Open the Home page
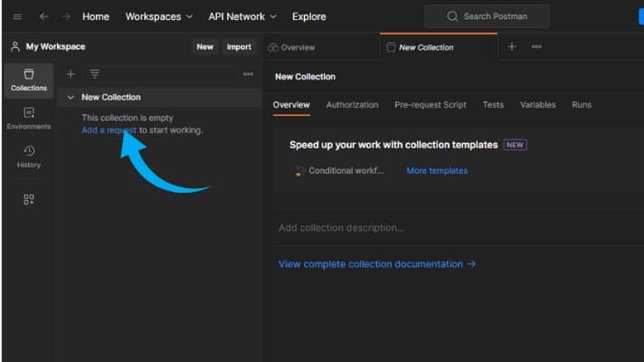The height and width of the screenshot is (362, 644). (x=96, y=17)
